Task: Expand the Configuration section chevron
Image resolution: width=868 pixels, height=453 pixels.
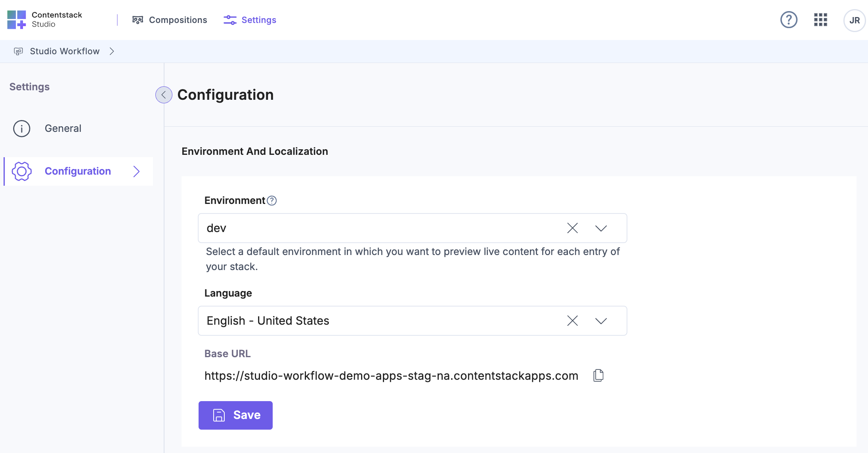Action: click(x=137, y=171)
